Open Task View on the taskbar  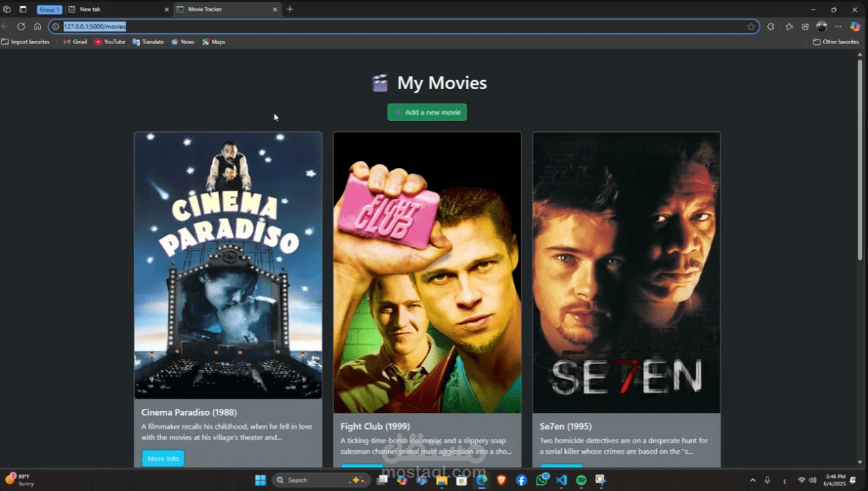click(382, 480)
